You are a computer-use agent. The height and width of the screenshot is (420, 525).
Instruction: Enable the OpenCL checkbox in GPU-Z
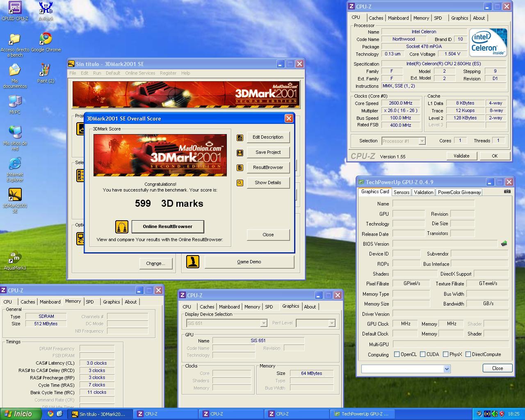point(397,354)
